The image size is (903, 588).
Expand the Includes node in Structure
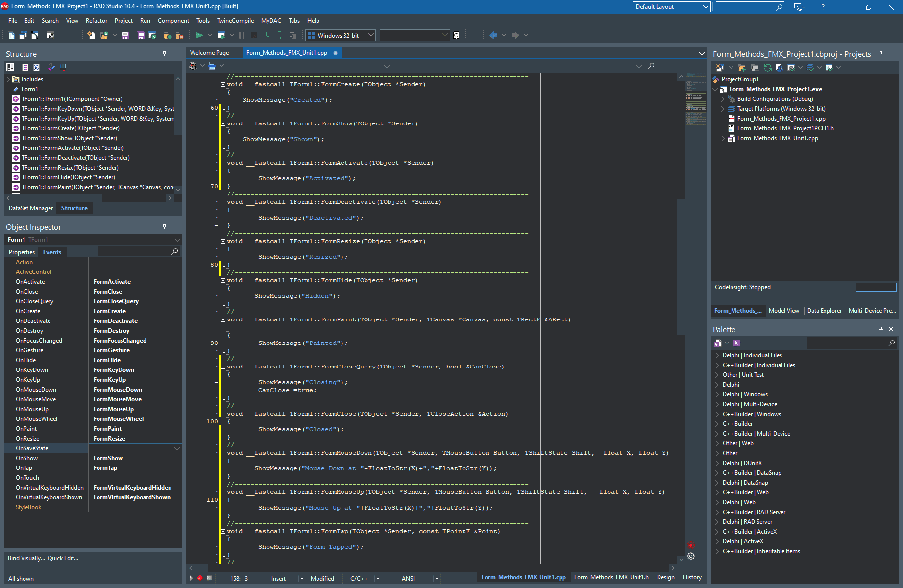tap(8, 79)
